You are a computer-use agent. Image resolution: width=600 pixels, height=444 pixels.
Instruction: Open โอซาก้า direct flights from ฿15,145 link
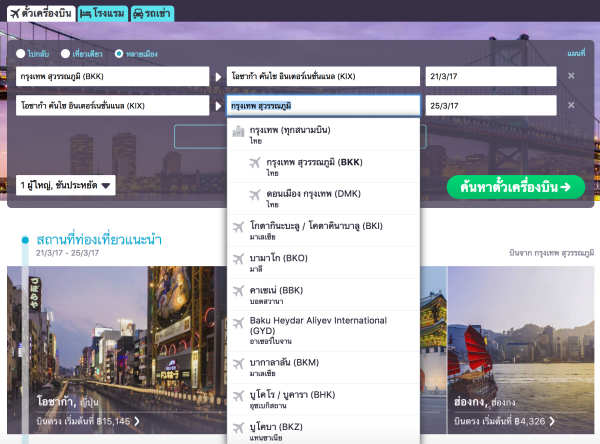tap(88, 421)
